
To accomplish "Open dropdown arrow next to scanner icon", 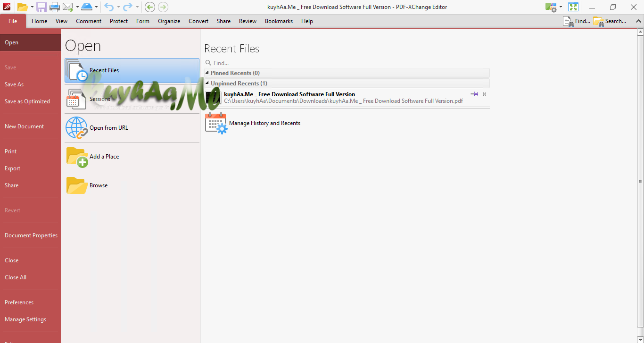I will [x=97, y=7].
